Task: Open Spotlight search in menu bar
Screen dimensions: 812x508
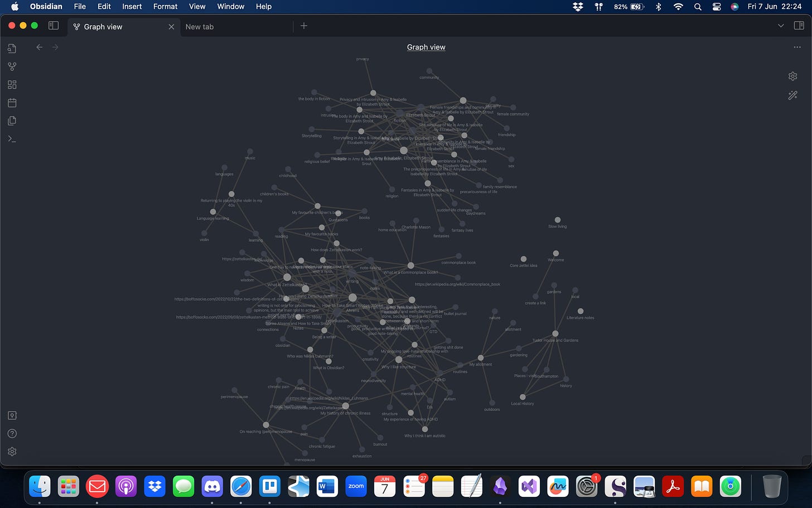Action: pyautogui.click(x=698, y=7)
